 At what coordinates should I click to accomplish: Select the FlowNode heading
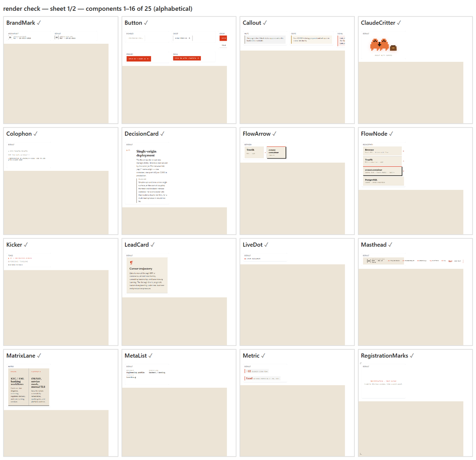374,134
